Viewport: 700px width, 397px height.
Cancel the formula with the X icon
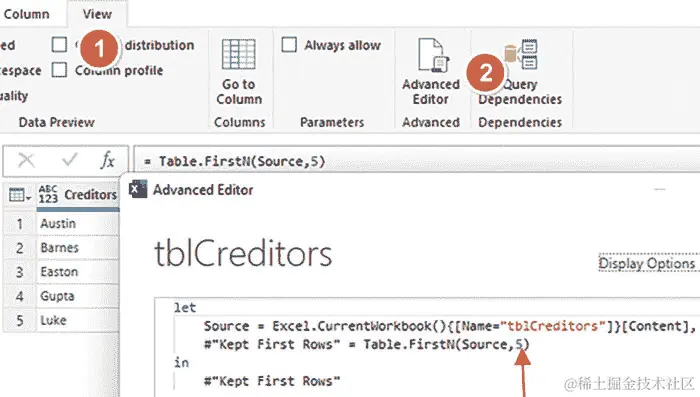[26, 160]
